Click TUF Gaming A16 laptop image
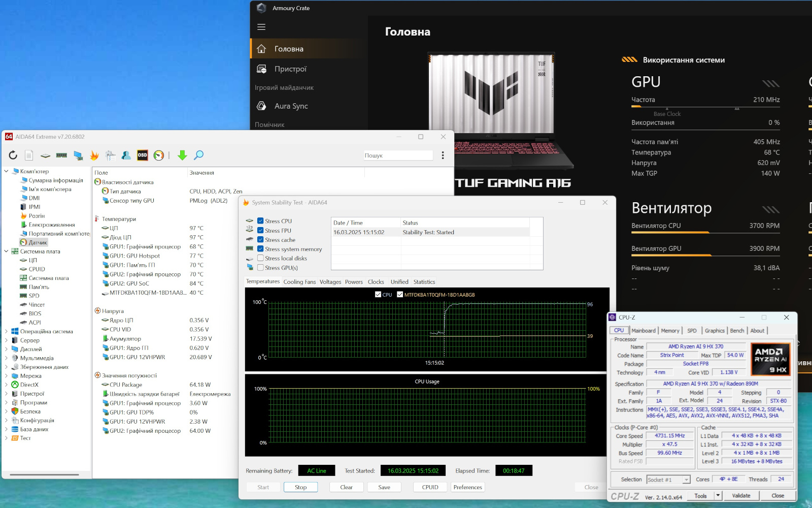 tap(500, 111)
